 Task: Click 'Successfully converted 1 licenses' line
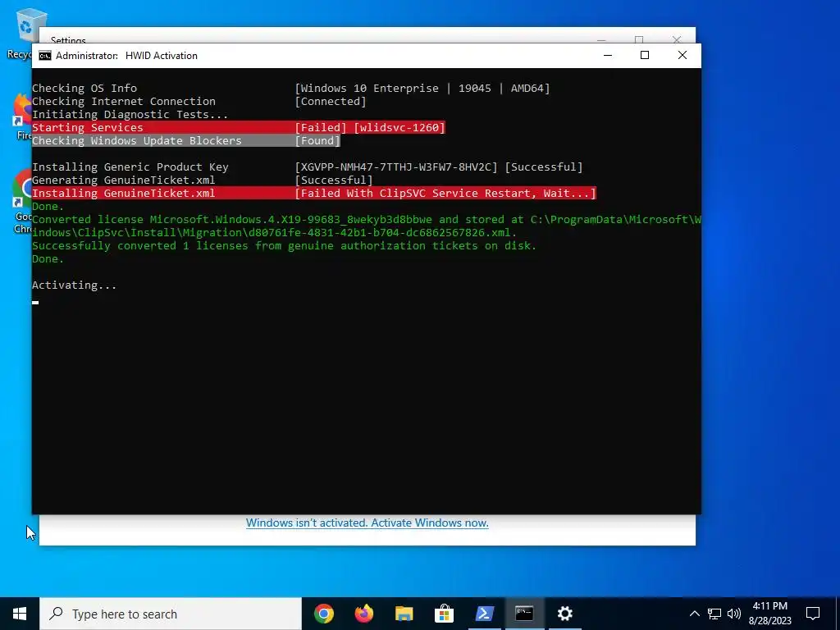point(284,246)
